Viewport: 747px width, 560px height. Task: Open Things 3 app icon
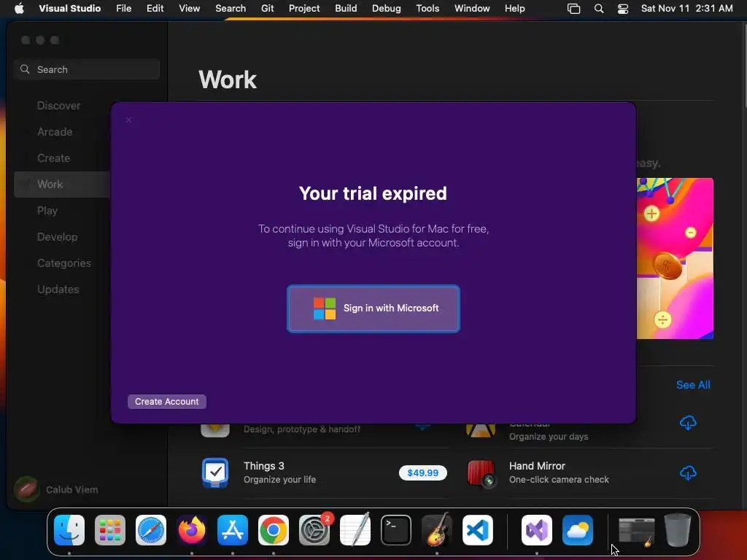[215, 472]
